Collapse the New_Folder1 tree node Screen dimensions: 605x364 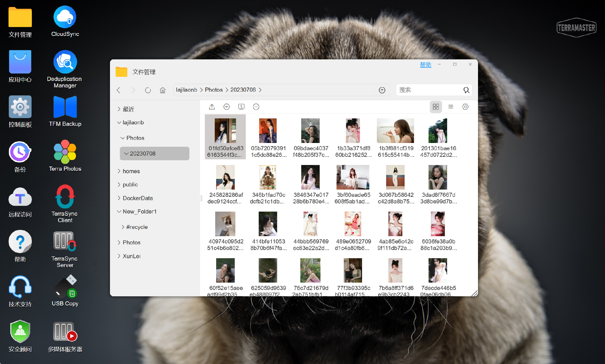point(119,212)
